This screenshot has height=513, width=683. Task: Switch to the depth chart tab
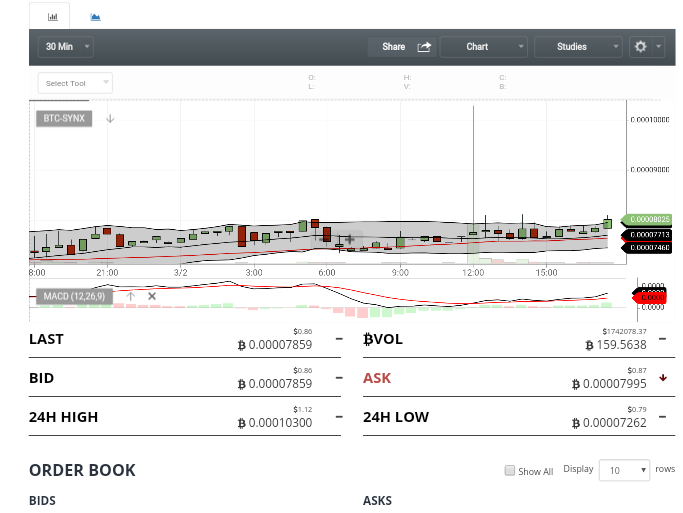(95, 17)
